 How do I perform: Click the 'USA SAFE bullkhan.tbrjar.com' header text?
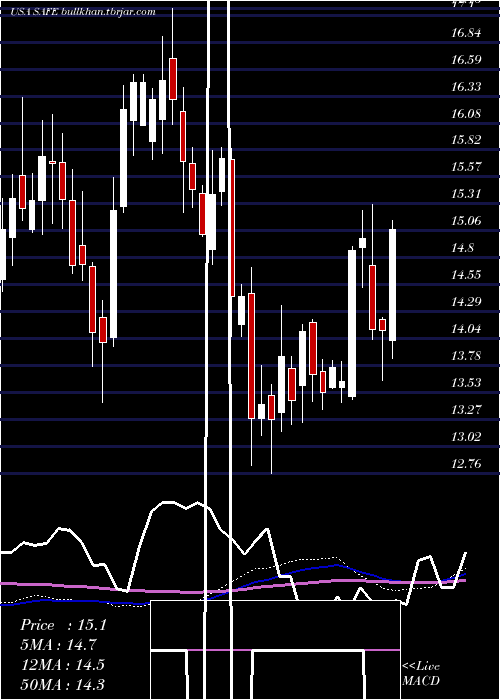83,12
